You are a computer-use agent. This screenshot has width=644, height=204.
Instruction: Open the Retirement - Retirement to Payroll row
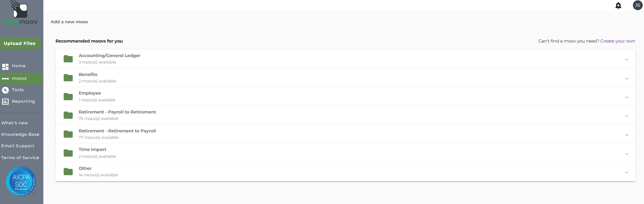[x=117, y=134]
